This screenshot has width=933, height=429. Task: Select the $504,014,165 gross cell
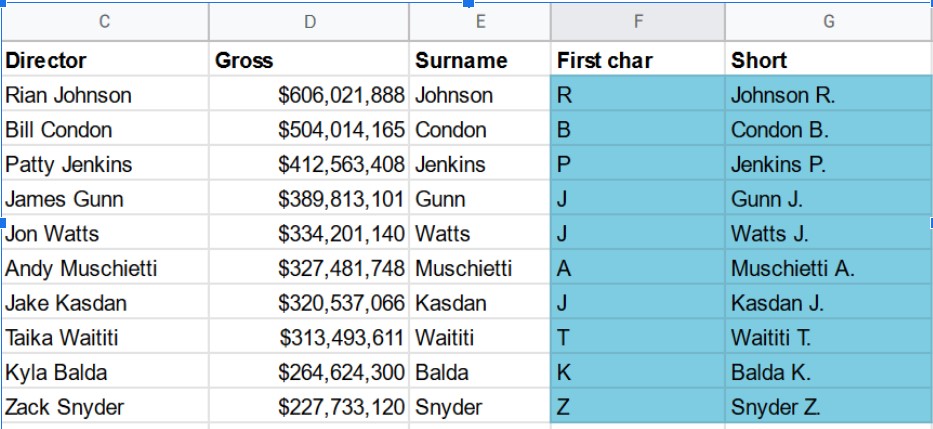coord(309,130)
